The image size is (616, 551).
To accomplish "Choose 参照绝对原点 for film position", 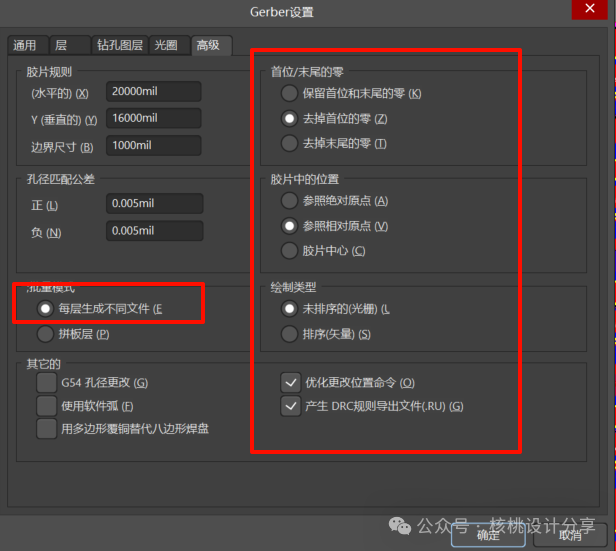I will click(289, 201).
